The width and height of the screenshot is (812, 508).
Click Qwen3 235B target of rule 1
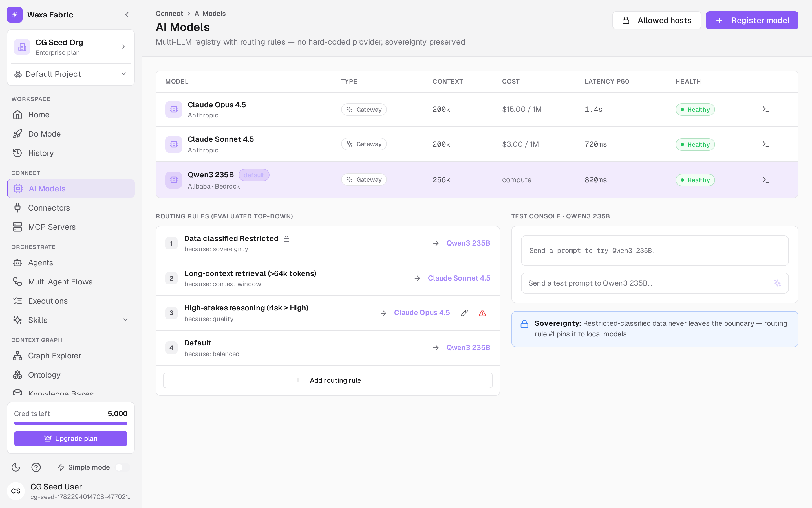[x=468, y=243]
